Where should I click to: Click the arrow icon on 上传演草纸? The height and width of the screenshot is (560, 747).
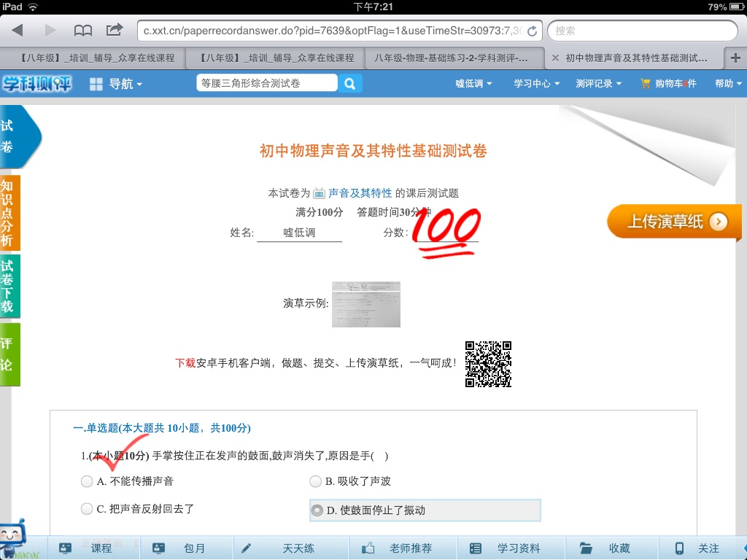718,222
